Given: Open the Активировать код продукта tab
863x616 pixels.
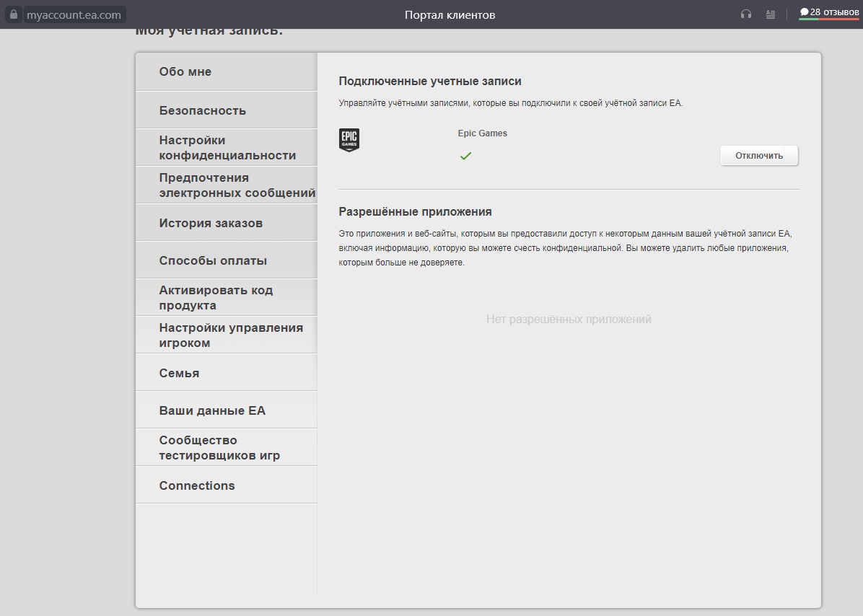Looking at the screenshot, I should coord(226,298).
